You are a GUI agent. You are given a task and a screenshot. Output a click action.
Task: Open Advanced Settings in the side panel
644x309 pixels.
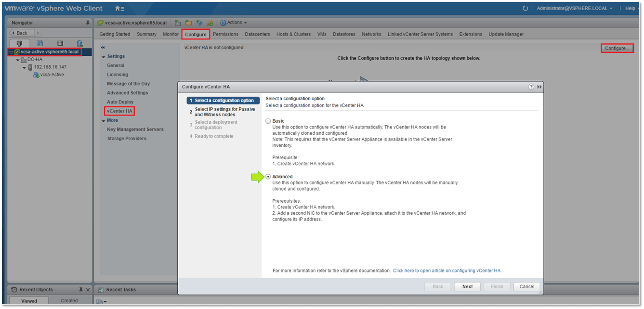pyautogui.click(x=127, y=93)
